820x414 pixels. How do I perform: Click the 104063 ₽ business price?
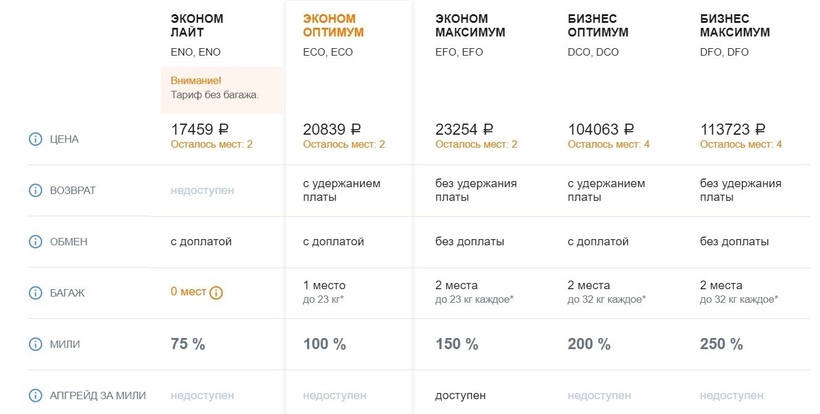tap(601, 129)
